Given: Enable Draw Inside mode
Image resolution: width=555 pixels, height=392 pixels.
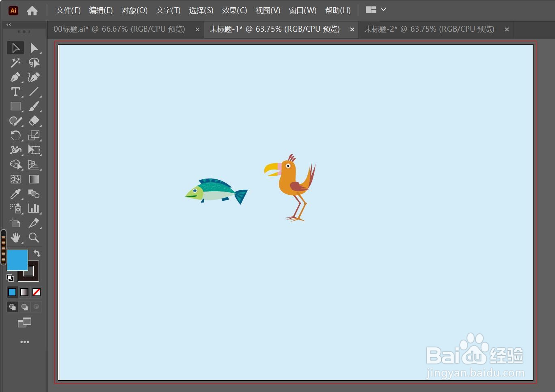Looking at the screenshot, I should [x=37, y=307].
